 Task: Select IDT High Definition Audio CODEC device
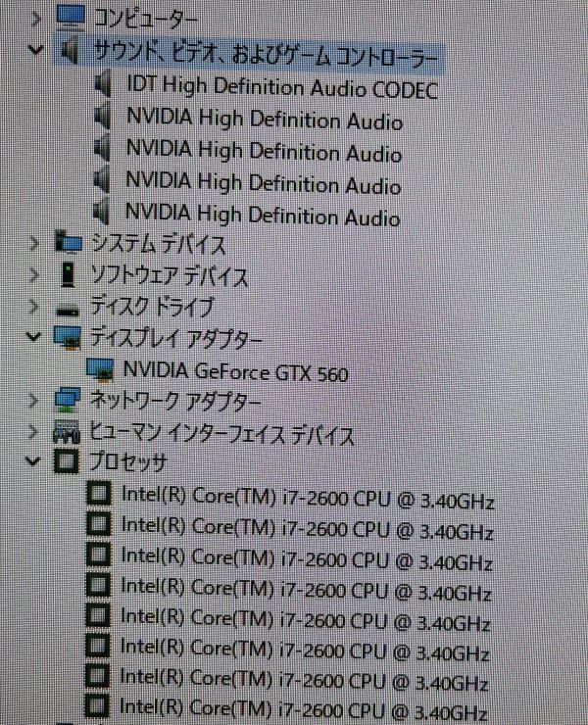282,87
